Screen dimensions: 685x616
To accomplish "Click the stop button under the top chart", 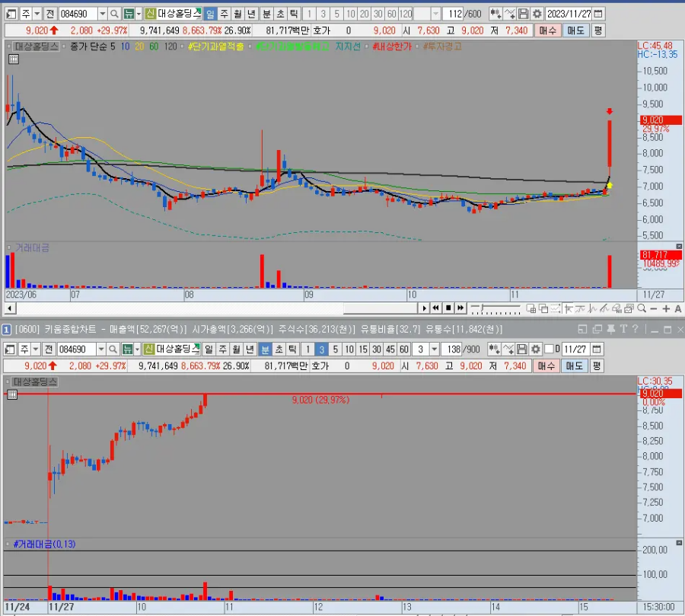I will pyautogui.click(x=448, y=308).
